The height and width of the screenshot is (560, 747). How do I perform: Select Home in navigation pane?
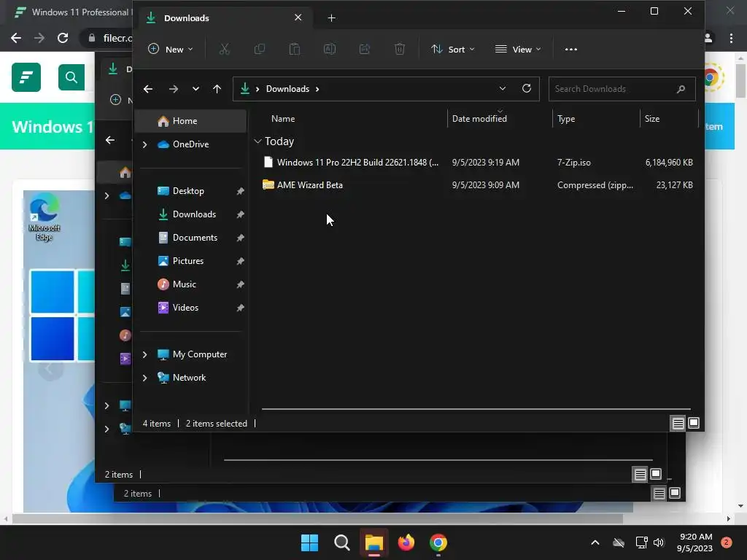(190, 121)
